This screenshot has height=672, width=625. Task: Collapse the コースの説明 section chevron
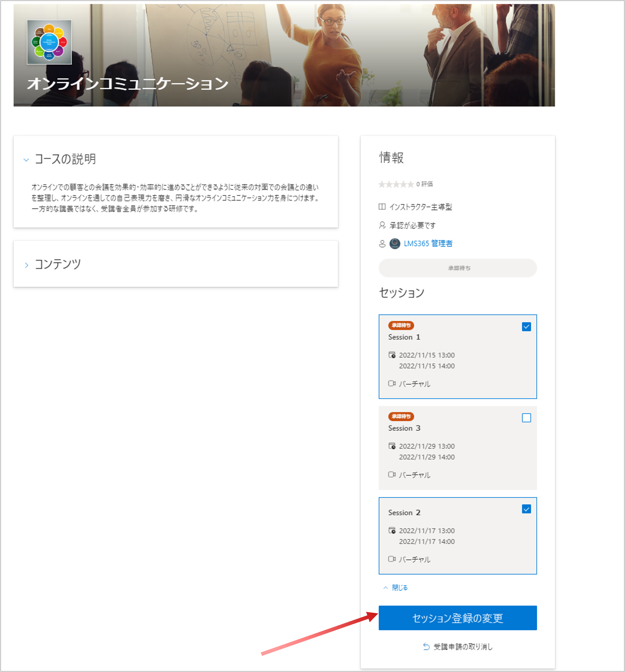pyautogui.click(x=26, y=160)
